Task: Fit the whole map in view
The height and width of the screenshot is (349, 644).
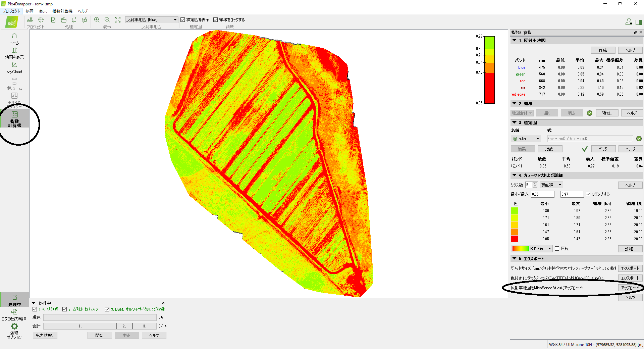Action: (118, 20)
